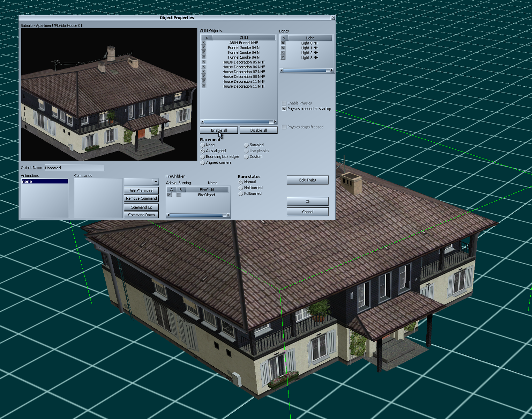Confirm the dialog with Ok

(308, 201)
